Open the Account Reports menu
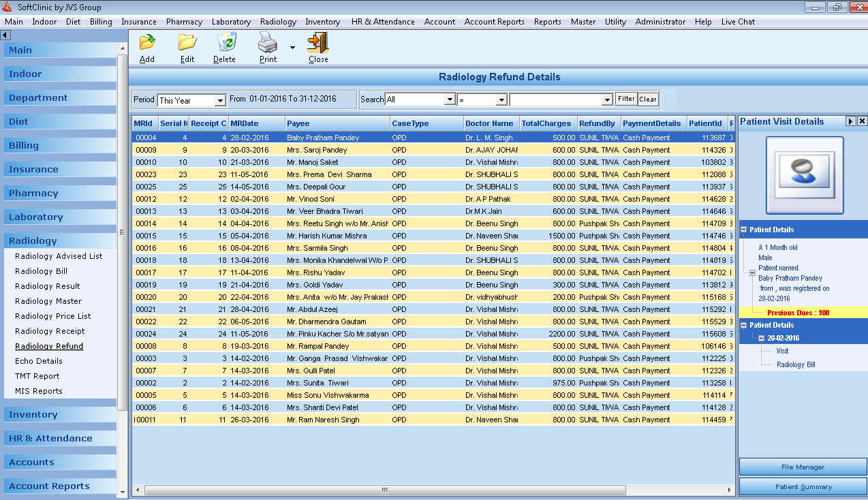This screenshot has height=500, width=868. pyautogui.click(x=494, y=22)
